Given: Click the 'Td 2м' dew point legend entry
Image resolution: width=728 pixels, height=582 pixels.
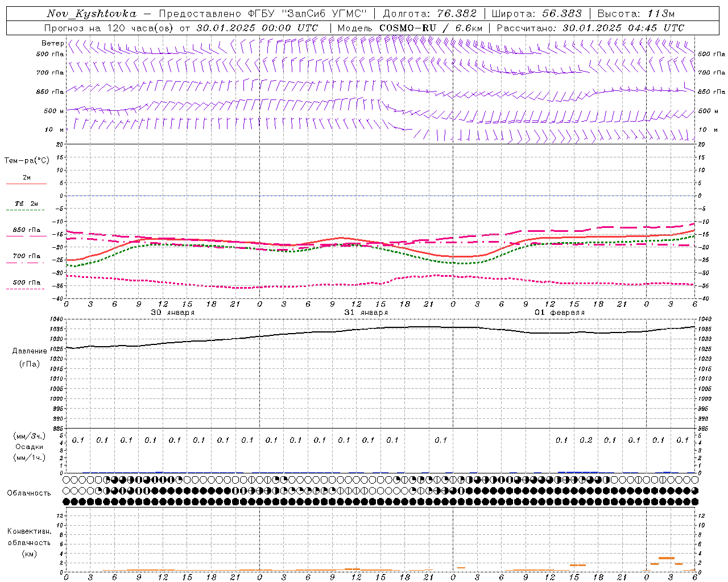Looking at the screenshot, I should coord(27,203).
